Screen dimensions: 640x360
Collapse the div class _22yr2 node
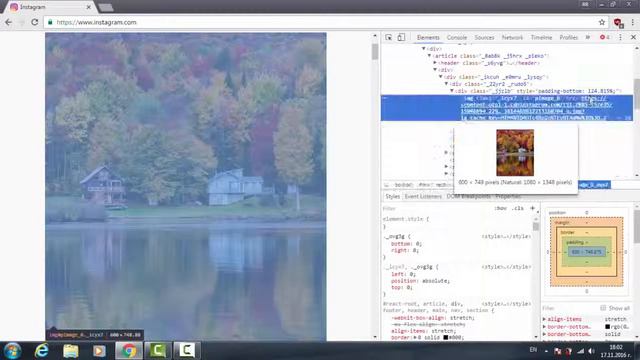point(447,84)
